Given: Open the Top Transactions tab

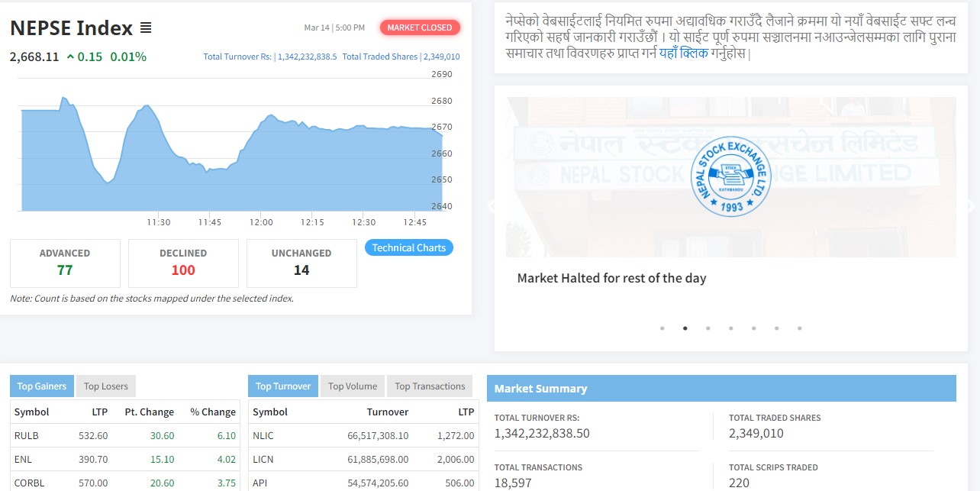Looking at the screenshot, I should click(430, 386).
